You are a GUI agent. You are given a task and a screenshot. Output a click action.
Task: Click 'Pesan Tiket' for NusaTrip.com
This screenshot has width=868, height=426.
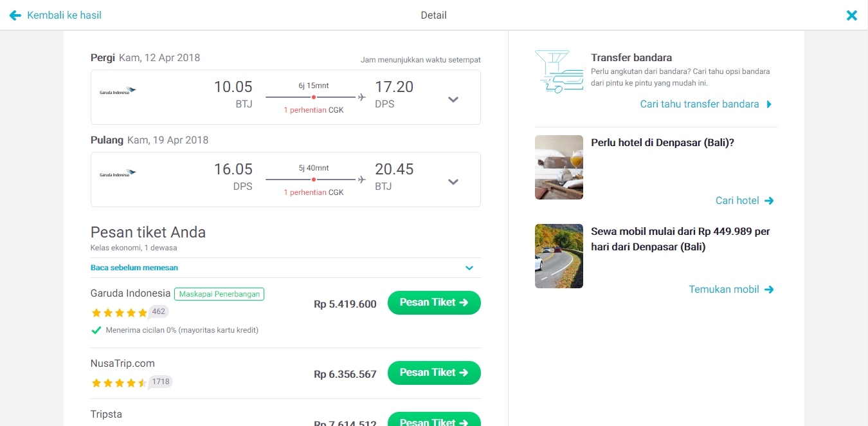pyautogui.click(x=434, y=373)
